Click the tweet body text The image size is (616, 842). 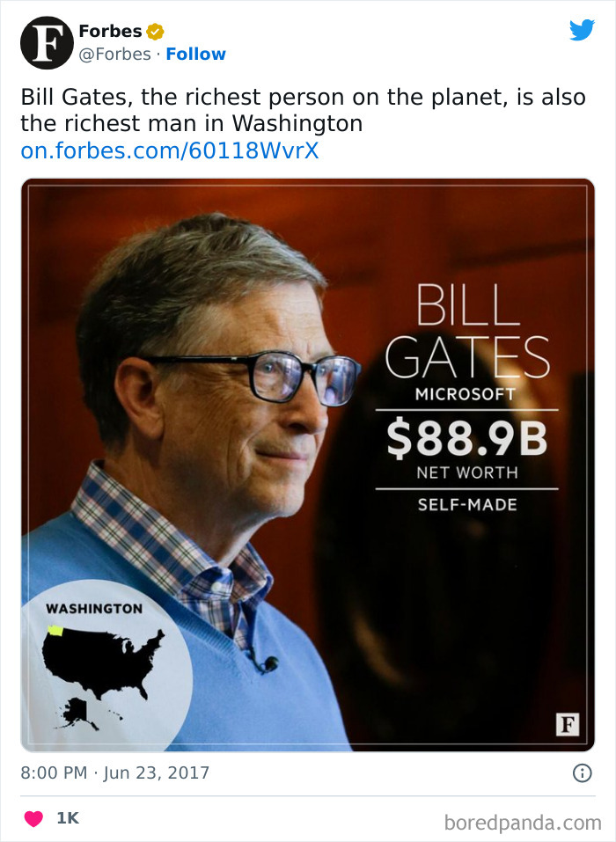(299, 110)
